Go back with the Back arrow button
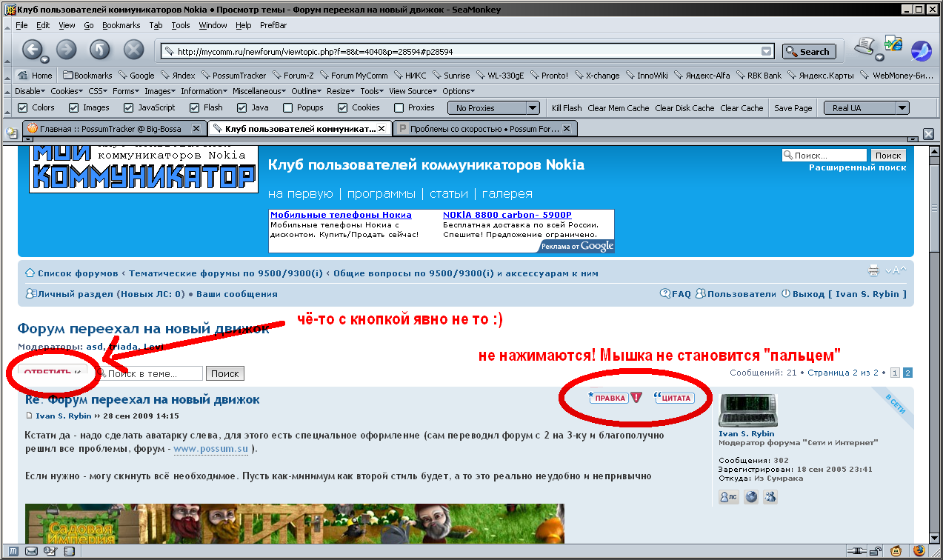 (32, 50)
